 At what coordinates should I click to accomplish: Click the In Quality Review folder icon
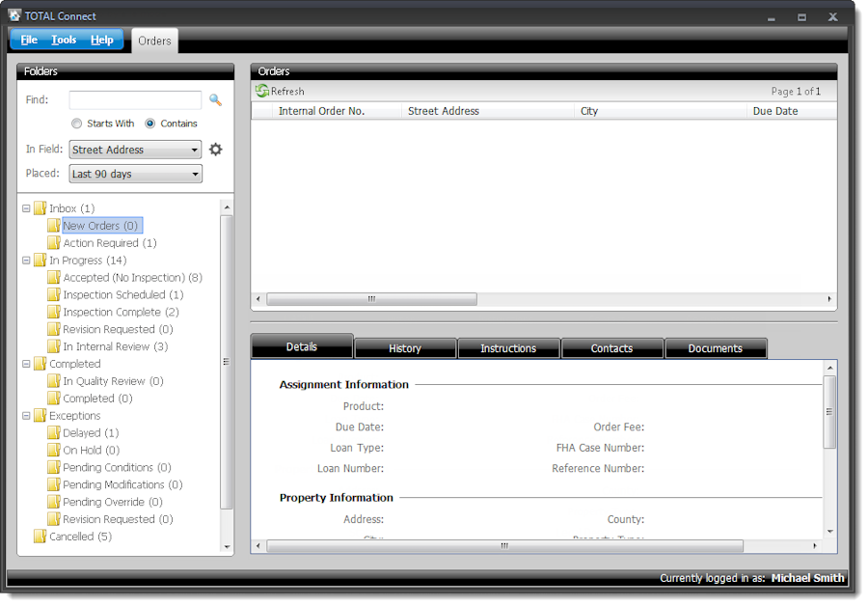tap(54, 380)
